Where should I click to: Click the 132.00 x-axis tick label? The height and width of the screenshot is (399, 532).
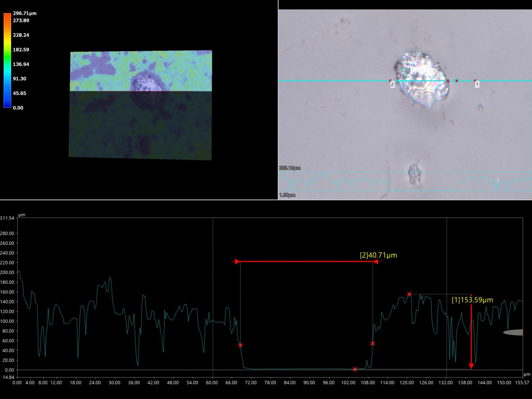(446, 383)
